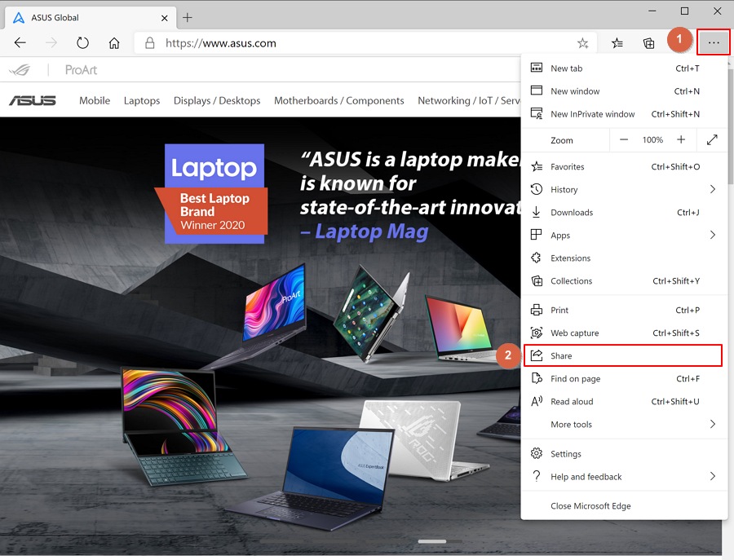Image resolution: width=734 pixels, height=560 pixels.
Task: Expand the More tools submenu
Action: (624, 425)
